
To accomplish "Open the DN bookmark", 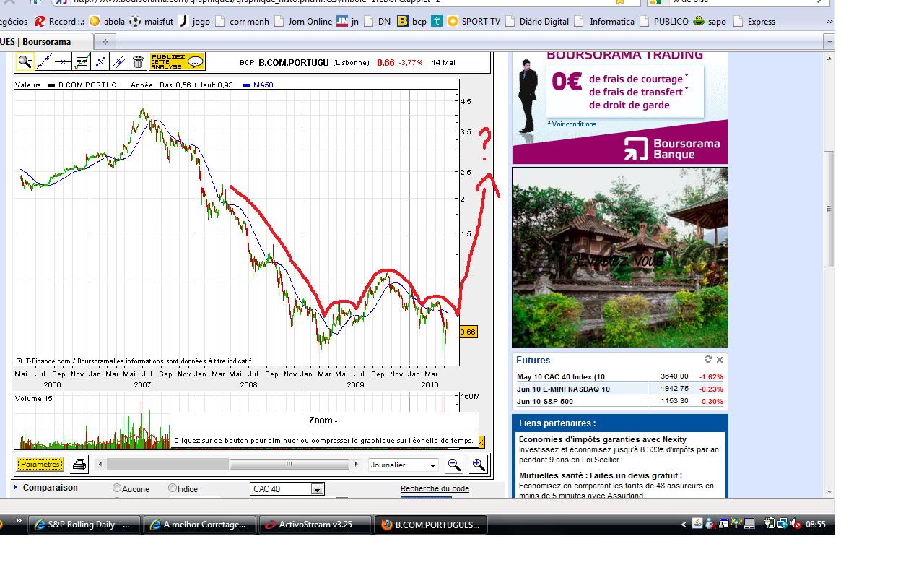I will click(378, 22).
